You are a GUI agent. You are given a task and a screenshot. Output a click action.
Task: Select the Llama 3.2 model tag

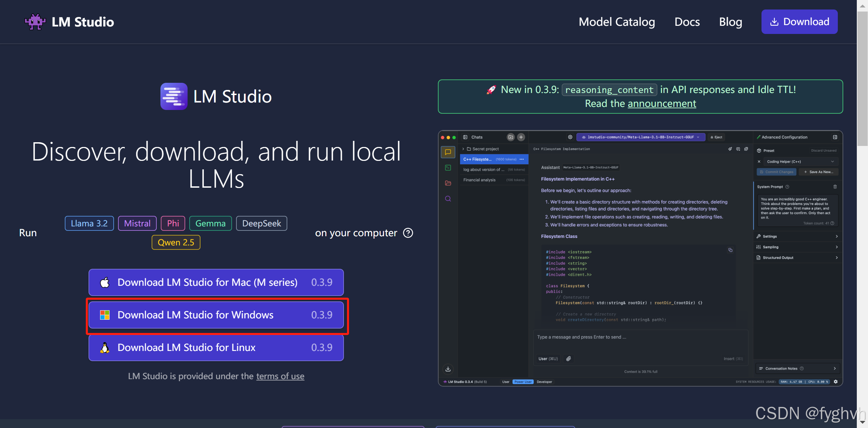tap(89, 223)
